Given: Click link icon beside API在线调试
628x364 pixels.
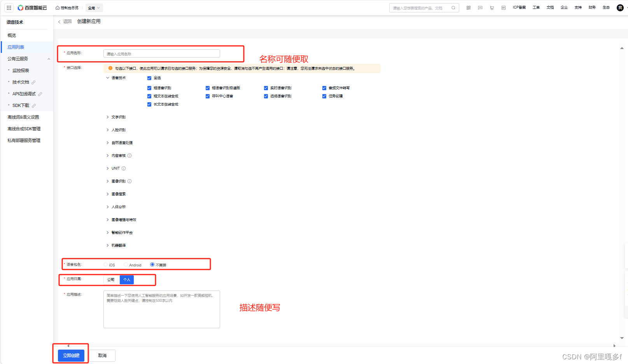Looking at the screenshot, I should point(40,94).
